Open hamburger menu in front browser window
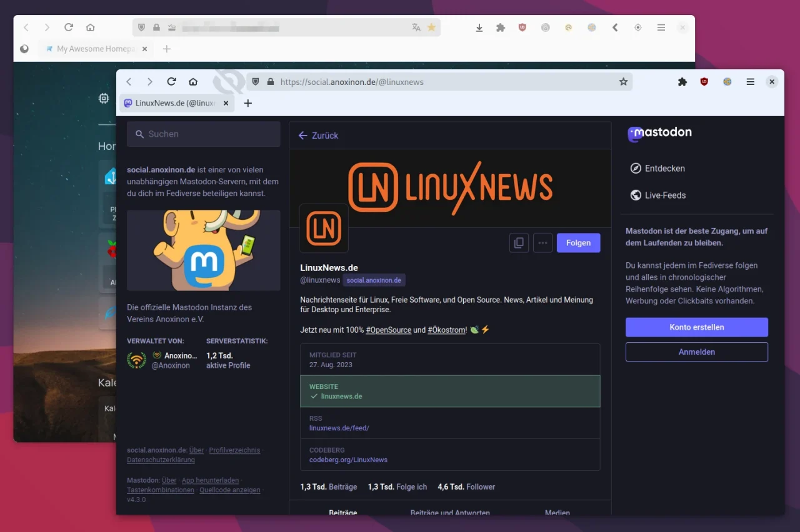The height and width of the screenshot is (532, 800). [751, 82]
